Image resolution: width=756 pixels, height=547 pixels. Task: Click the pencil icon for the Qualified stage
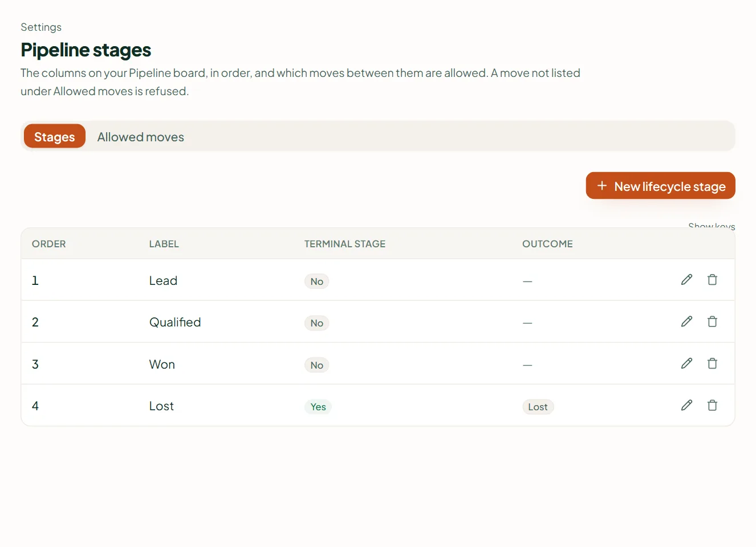686,321
